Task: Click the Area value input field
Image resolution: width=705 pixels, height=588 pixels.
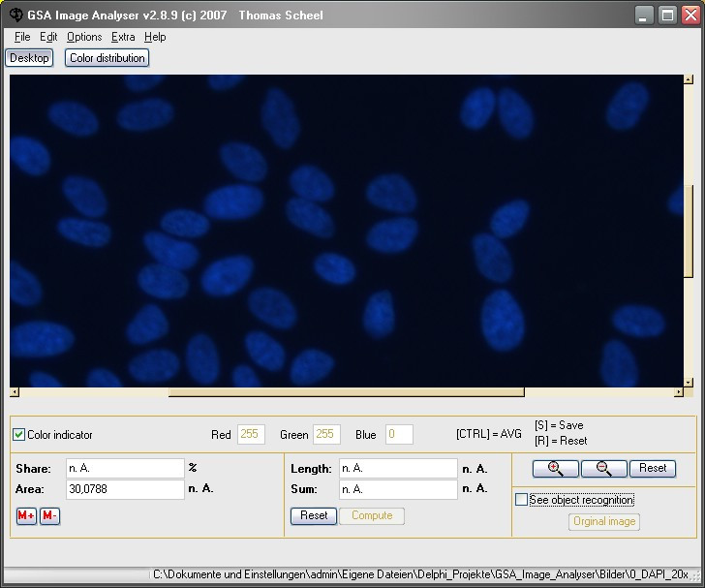Action: pyautogui.click(x=124, y=489)
